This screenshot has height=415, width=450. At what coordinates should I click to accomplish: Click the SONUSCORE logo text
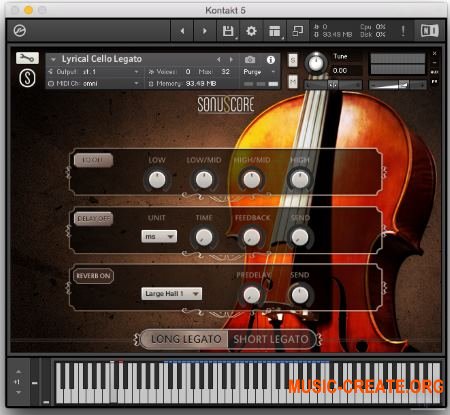click(x=226, y=105)
